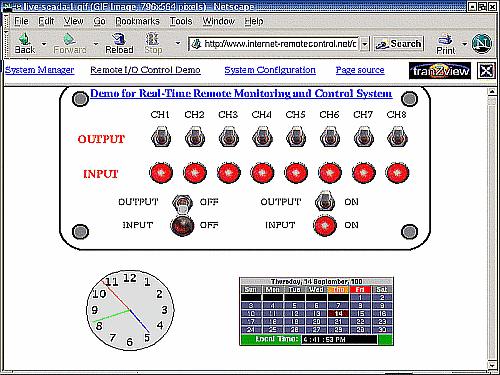The image size is (500, 375).
Task: Open the Edit menu
Action: pos(46,21)
